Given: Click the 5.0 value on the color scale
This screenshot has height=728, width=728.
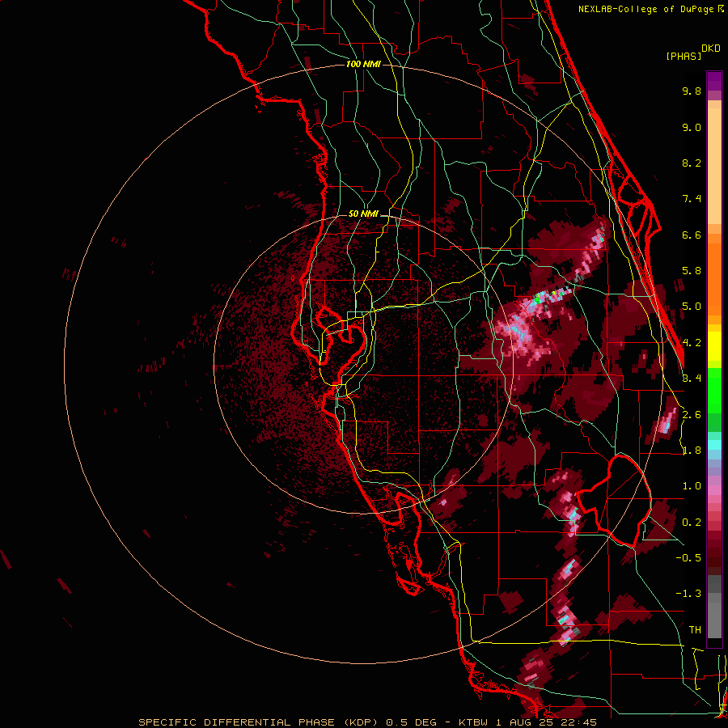Looking at the screenshot, I should tap(692, 307).
